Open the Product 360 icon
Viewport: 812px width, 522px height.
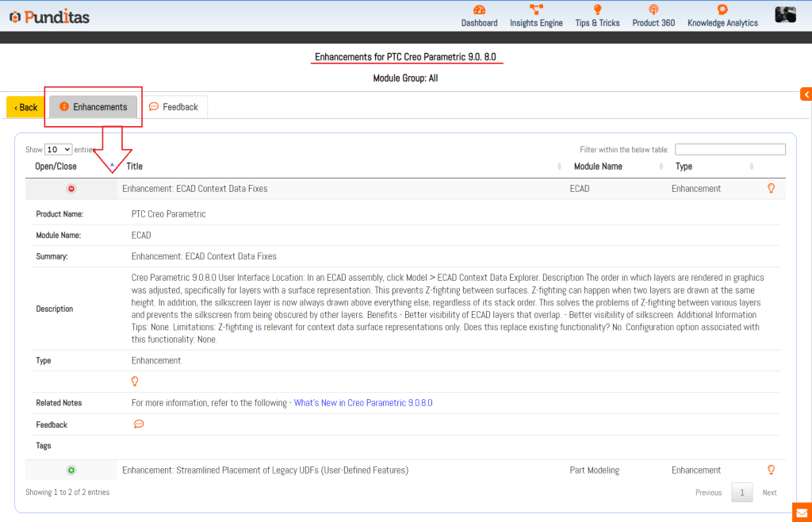click(x=653, y=10)
